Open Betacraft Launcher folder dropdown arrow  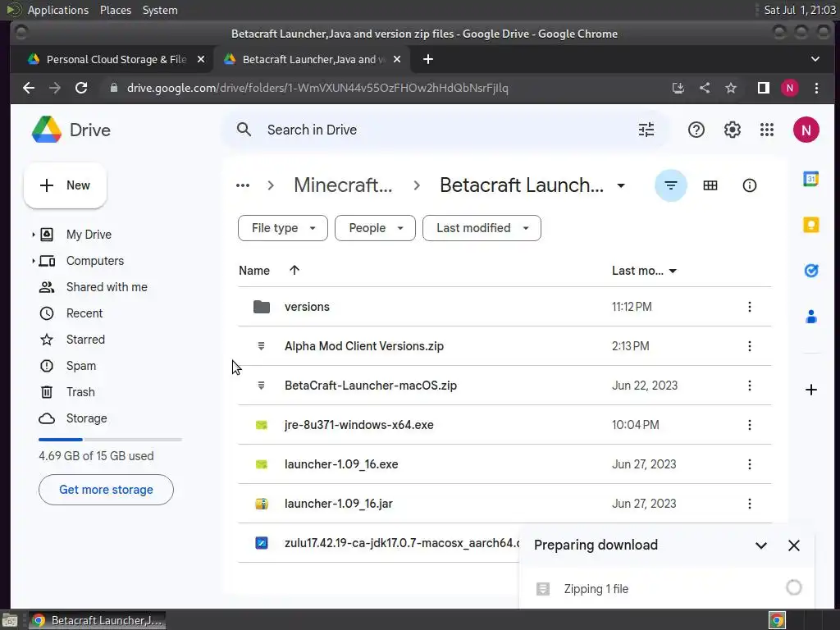click(620, 186)
